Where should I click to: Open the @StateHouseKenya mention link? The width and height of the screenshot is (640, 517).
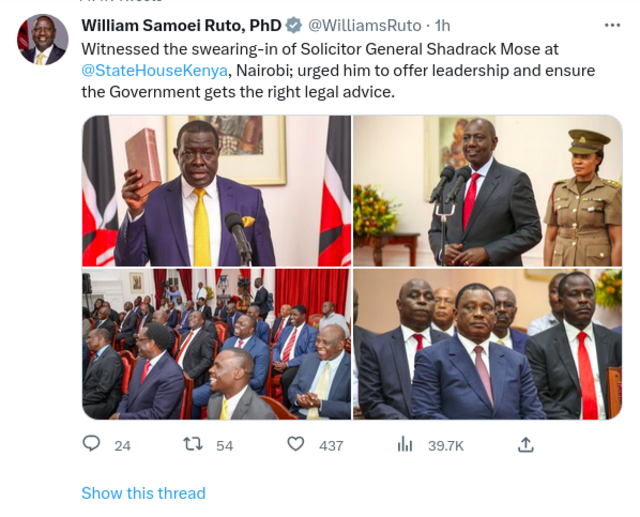pyautogui.click(x=154, y=71)
